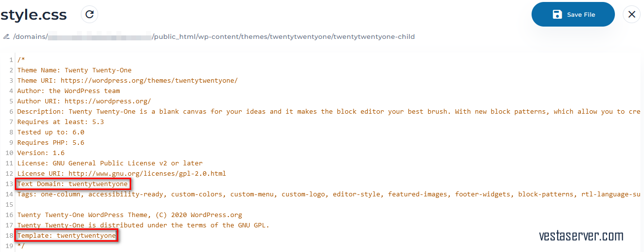Click the pencil icon beside the file path
The height and width of the screenshot is (252, 644).
[x=6, y=36]
